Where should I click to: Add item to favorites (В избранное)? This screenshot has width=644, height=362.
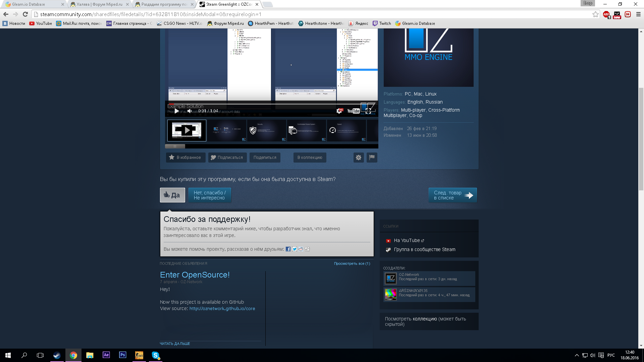[x=185, y=158]
